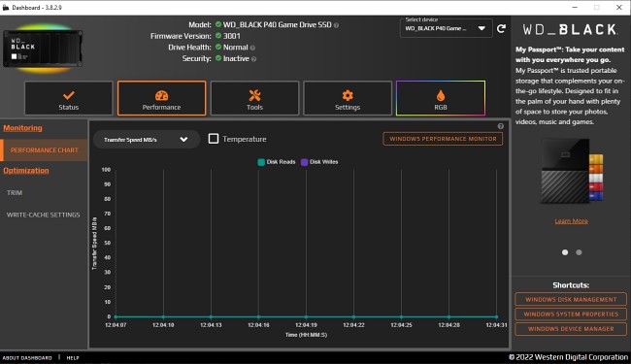Toggle Disk Writes legend series
The image size is (631, 364).
click(x=320, y=162)
